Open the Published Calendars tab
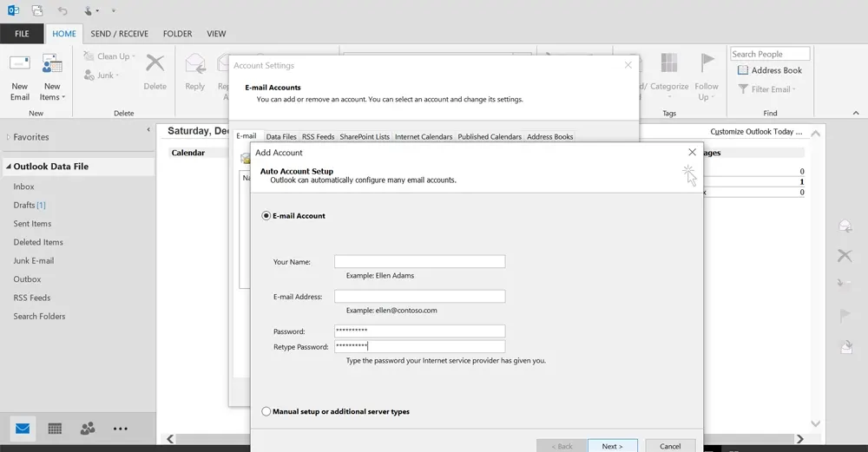This screenshot has height=452, width=868. tap(490, 137)
